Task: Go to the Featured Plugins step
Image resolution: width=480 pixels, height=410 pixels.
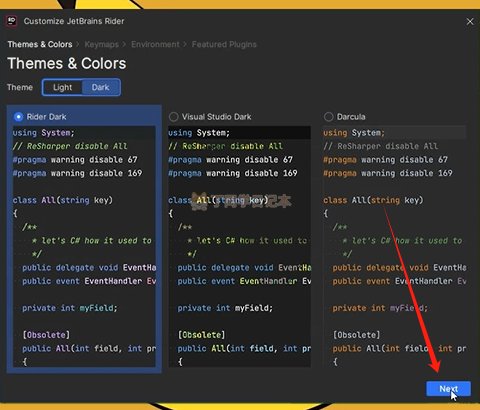Action: [x=224, y=44]
